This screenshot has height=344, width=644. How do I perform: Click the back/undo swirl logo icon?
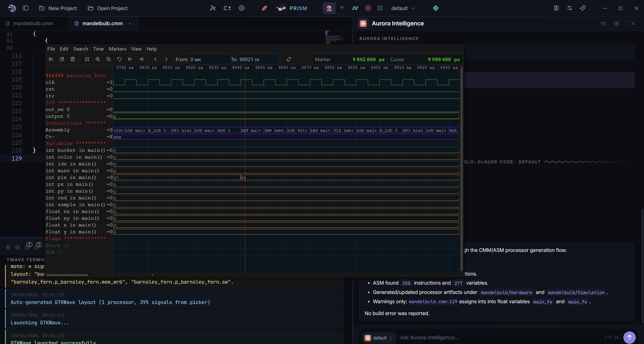pos(12,8)
